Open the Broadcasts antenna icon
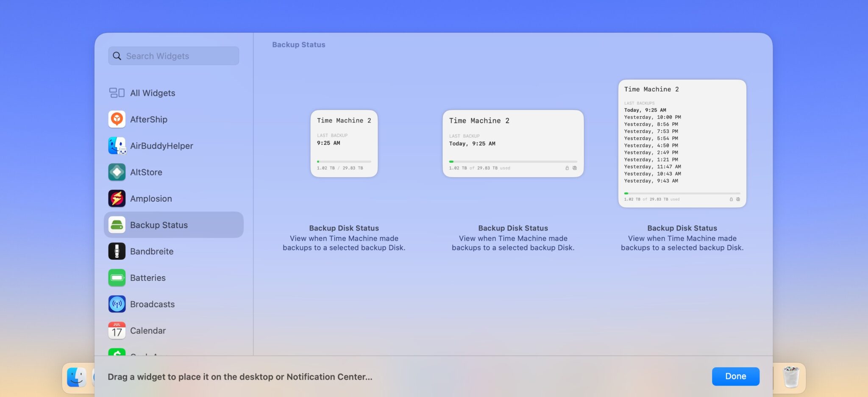 pos(117,304)
